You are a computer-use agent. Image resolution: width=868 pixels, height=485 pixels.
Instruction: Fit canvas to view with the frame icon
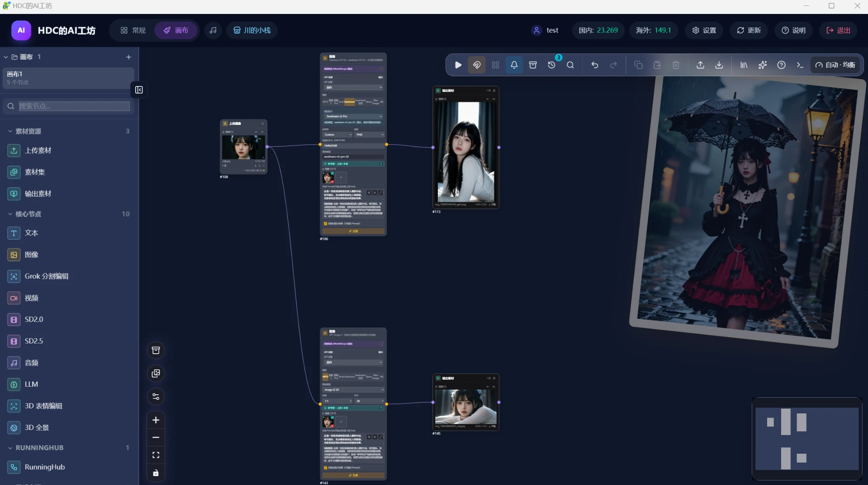pos(156,455)
